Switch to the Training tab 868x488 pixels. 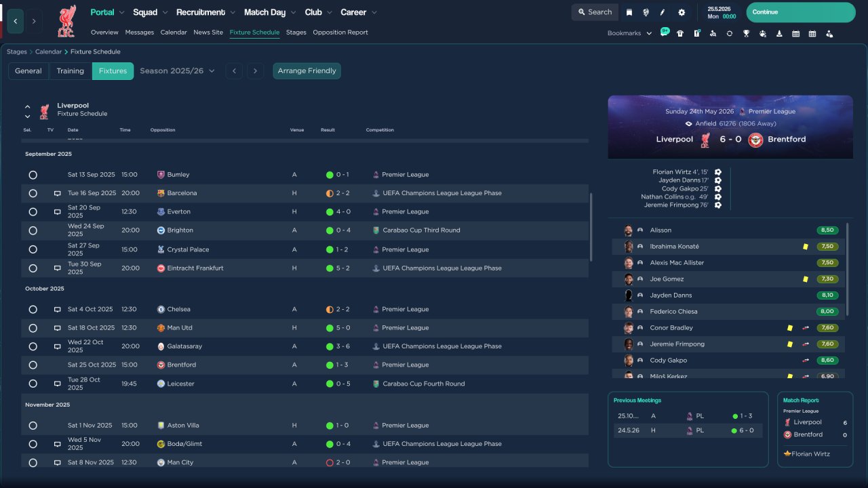pyautogui.click(x=70, y=70)
